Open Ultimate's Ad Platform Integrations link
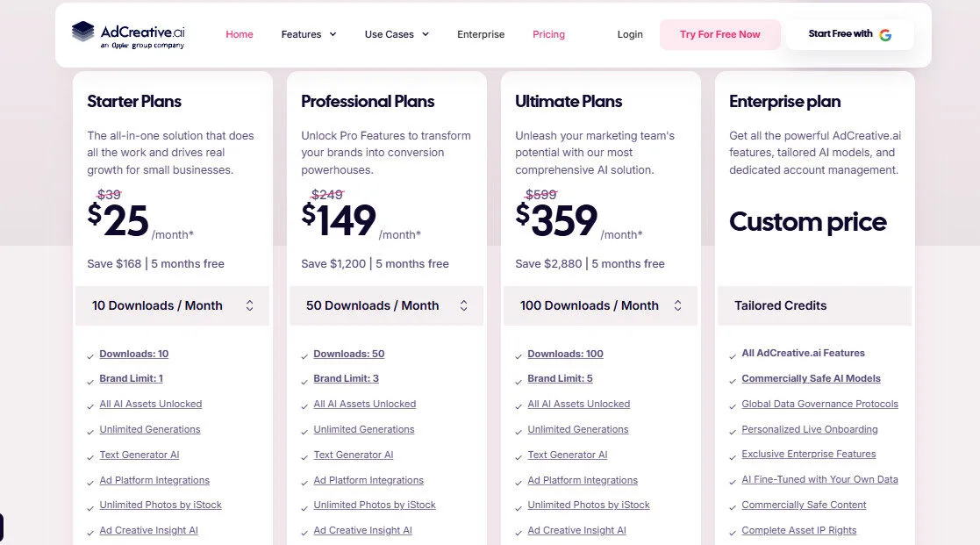 click(x=583, y=480)
